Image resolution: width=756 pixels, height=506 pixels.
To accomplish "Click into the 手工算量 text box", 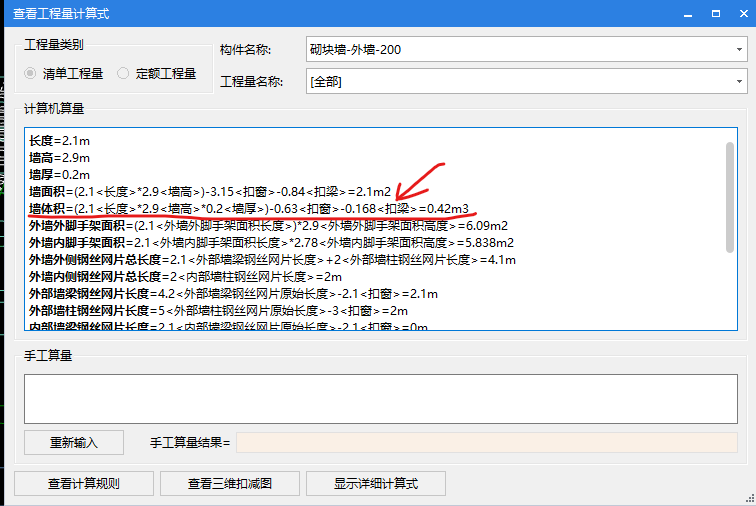I will (381, 399).
